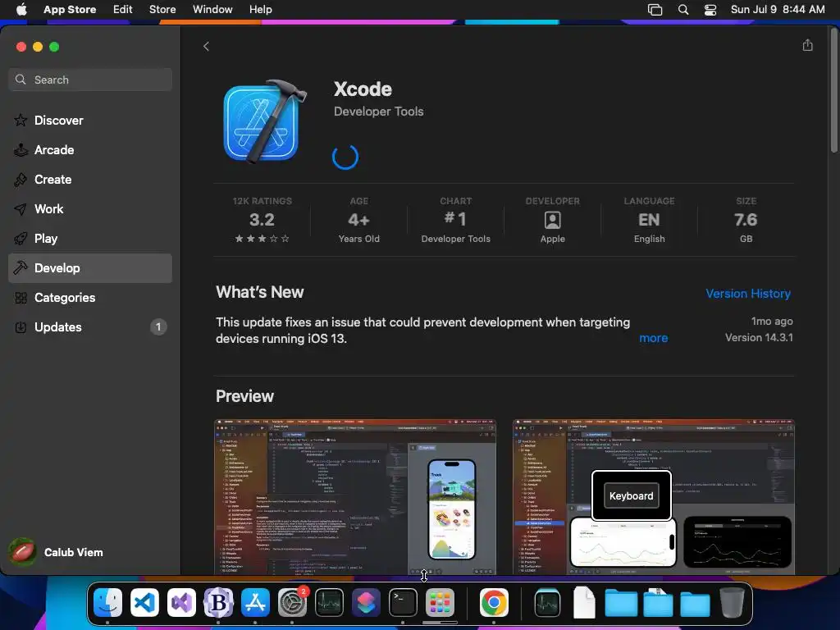Open the second preview screenshot with Keyboard
This screenshot has height=630, width=840.
coord(653,496)
